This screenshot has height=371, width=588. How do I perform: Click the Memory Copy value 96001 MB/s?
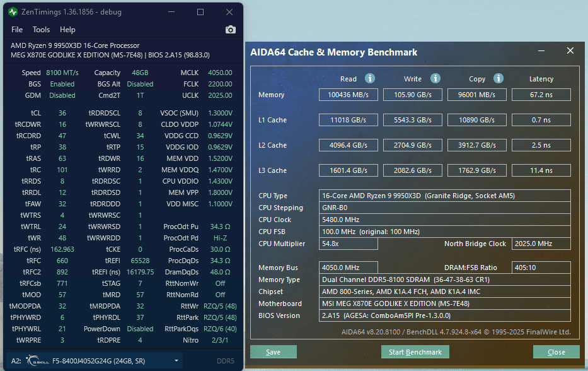point(476,95)
